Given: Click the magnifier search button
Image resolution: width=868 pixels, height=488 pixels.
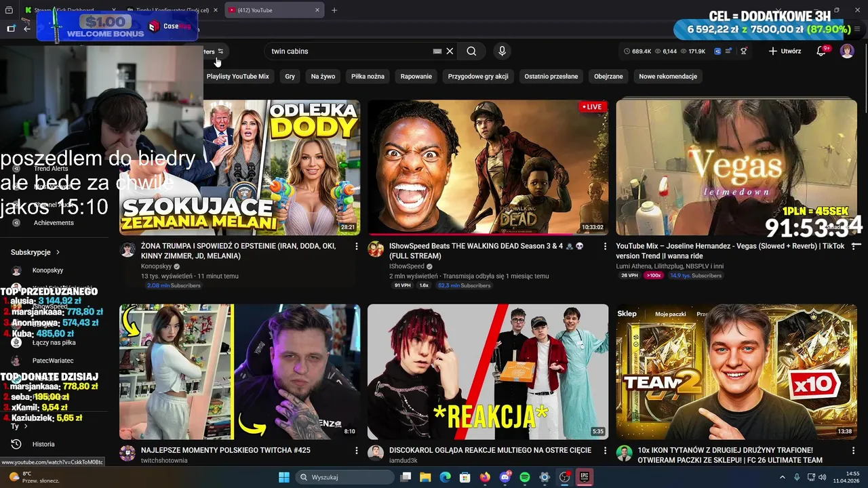Looking at the screenshot, I should [471, 51].
